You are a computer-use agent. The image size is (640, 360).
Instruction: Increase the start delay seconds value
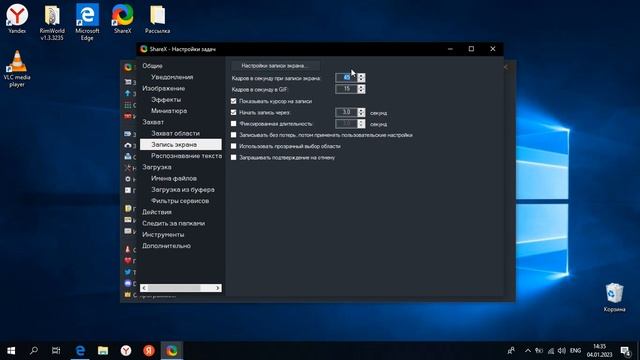click(x=361, y=110)
